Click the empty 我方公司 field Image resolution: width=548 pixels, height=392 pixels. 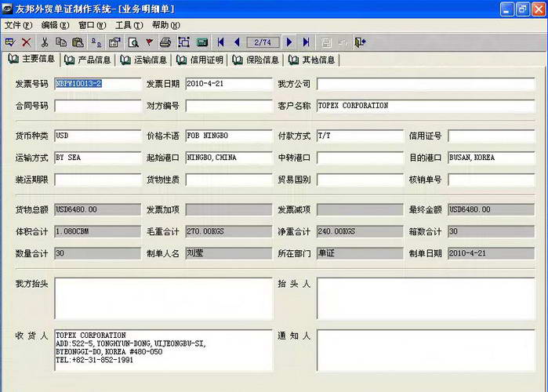(x=426, y=84)
